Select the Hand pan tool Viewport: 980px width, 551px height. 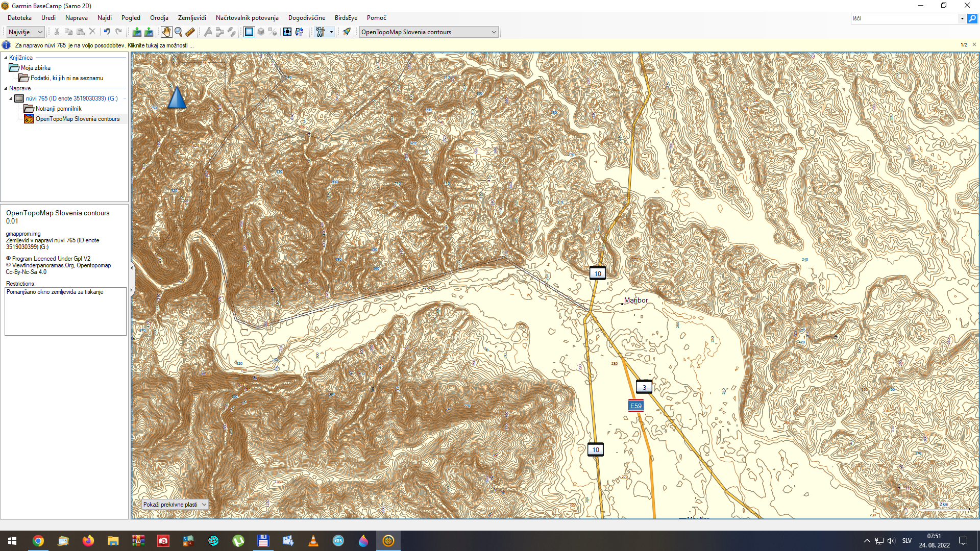pos(166,32)
